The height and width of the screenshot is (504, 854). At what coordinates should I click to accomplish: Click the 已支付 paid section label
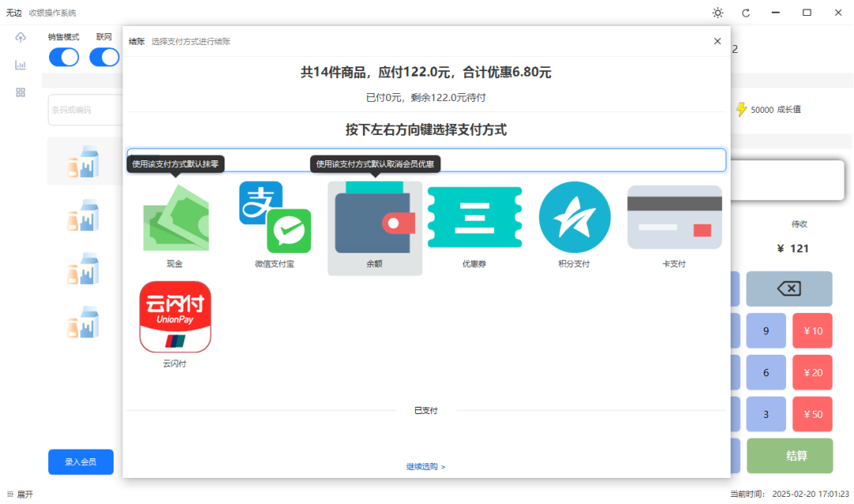(x=426, y=411)
